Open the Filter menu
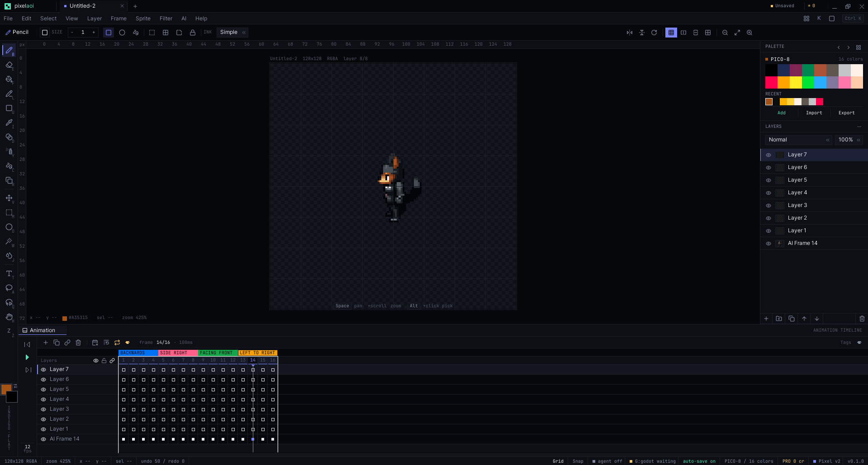868x465 pixels. (166, 19)
